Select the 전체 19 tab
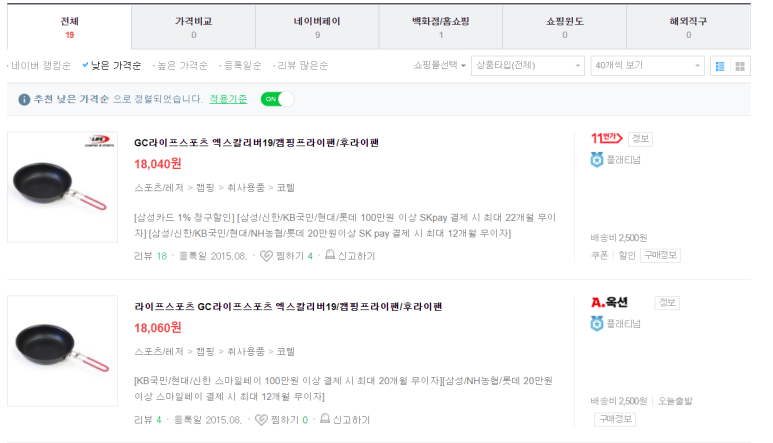Viewport: 773px width, 443px height. (70, 27)
